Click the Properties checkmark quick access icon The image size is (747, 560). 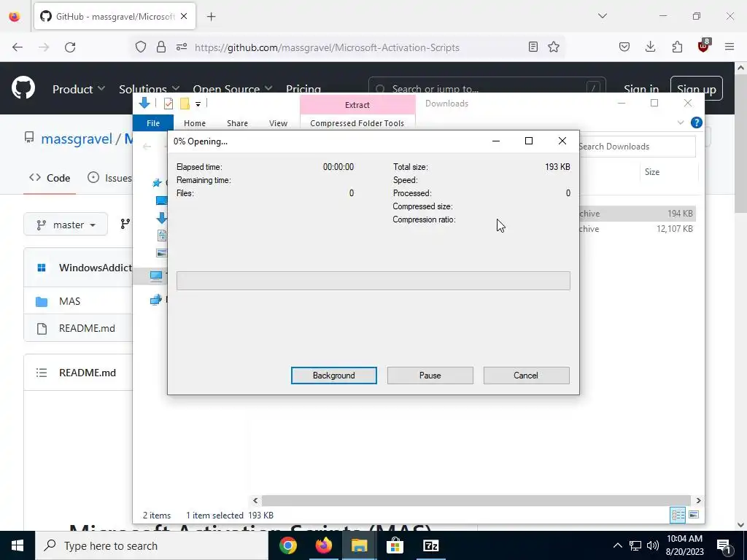click(169, 104)
